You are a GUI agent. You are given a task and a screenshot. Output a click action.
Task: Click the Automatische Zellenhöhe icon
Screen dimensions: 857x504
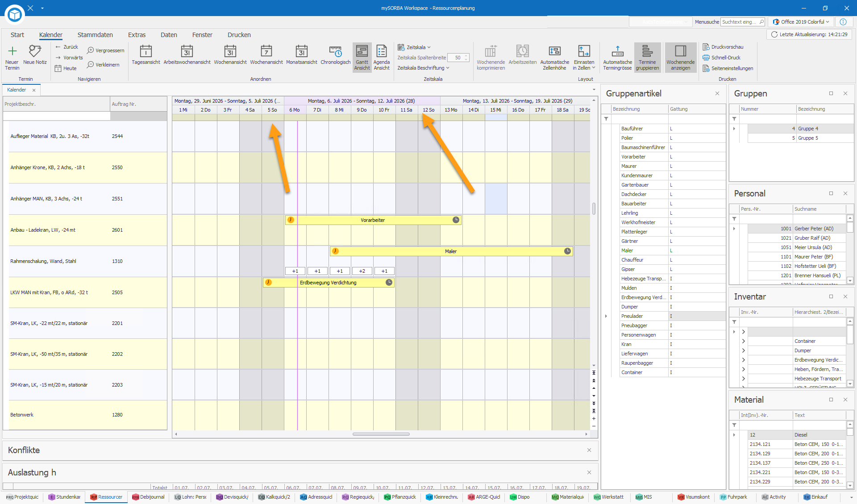(x=554, y=51)
